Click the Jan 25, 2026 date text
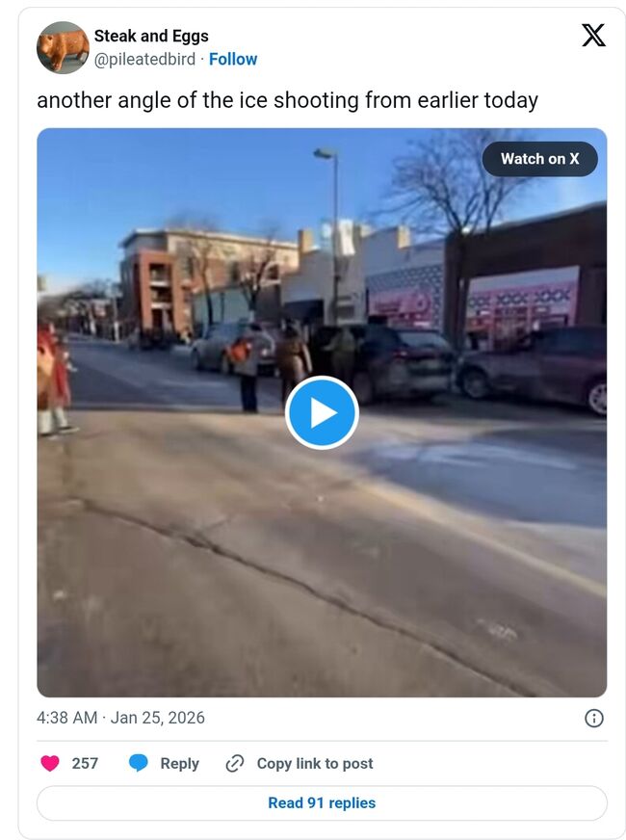Screen dimensions: 626x840 pyautogui.click(x=157, y=718)
